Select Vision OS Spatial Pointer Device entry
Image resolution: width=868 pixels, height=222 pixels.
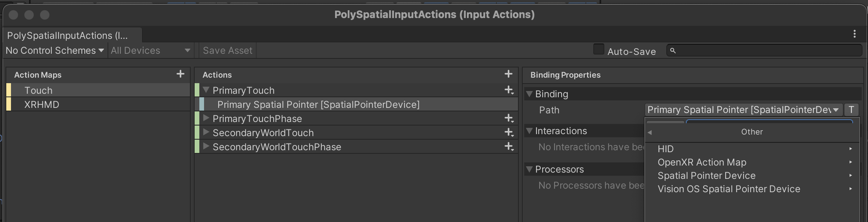729,189
